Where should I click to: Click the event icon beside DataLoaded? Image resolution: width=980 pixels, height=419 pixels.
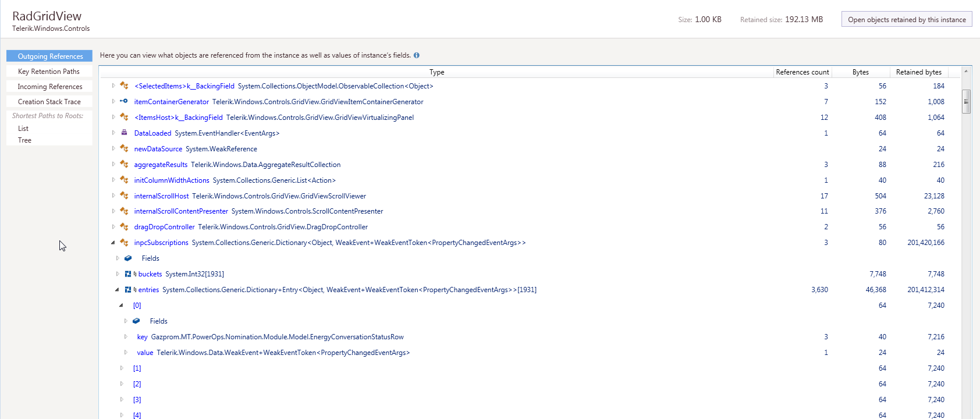coord(124,133)
